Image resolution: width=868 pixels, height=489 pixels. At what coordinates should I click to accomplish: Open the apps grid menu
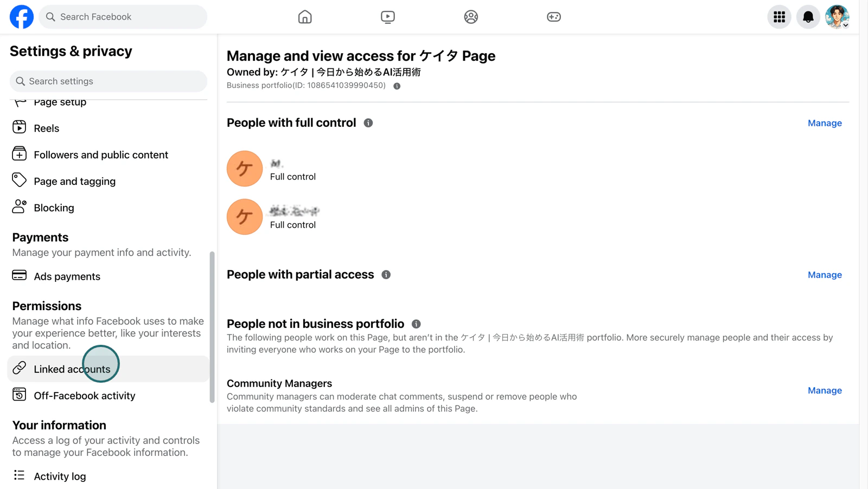(780, 17)
